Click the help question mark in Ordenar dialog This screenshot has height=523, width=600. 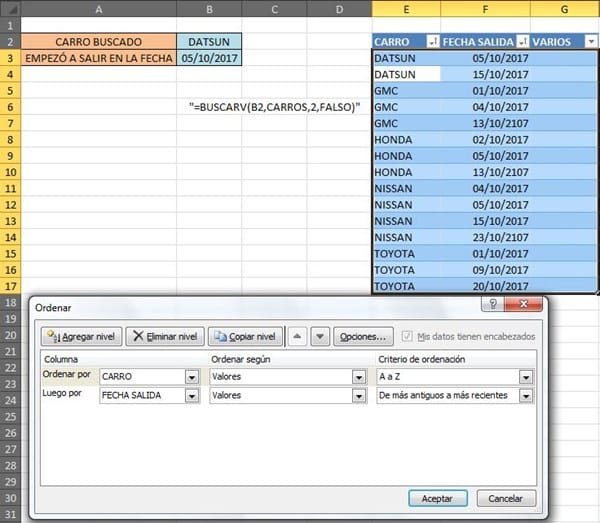point(491,304)
